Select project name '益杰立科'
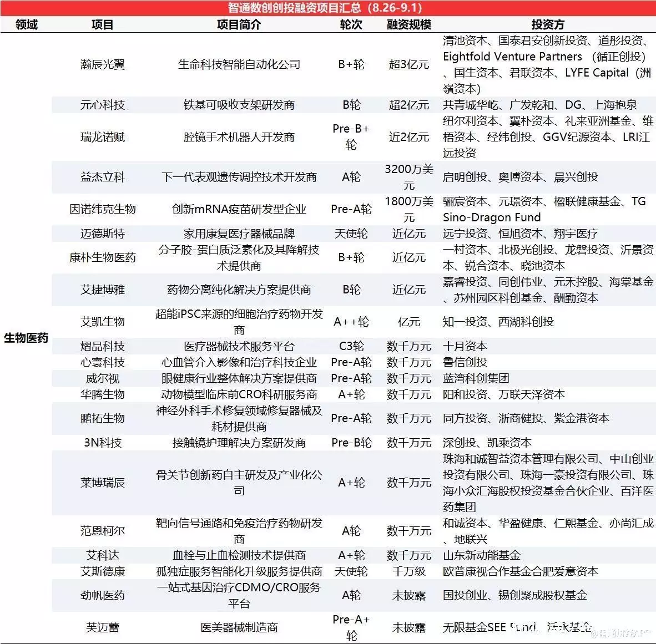This screenshot has width=656, height=644. coord(103,177)
